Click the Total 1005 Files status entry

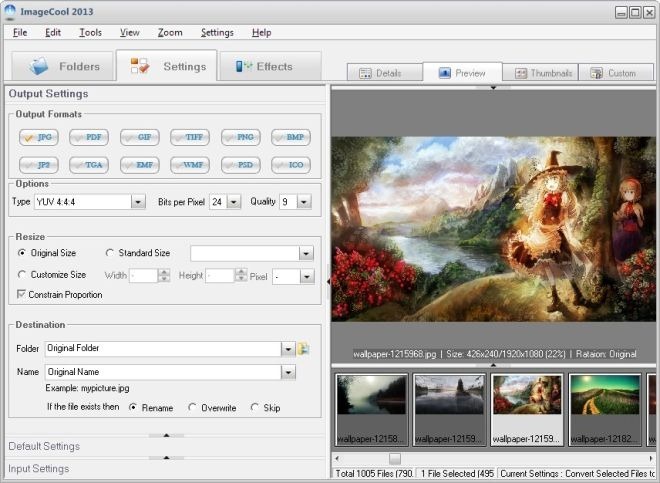374,473
